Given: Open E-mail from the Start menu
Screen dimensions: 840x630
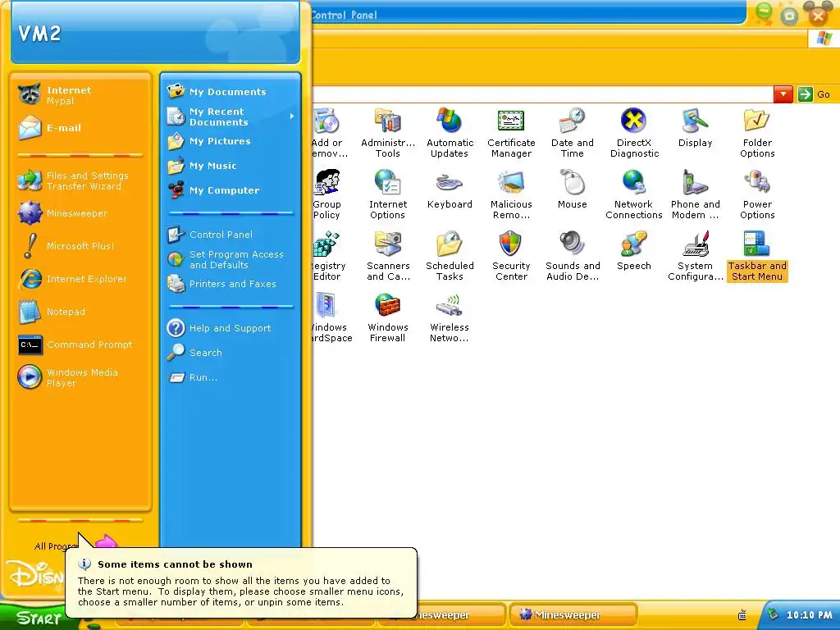Looking at the screenshot, I should (x=80, y=127).
